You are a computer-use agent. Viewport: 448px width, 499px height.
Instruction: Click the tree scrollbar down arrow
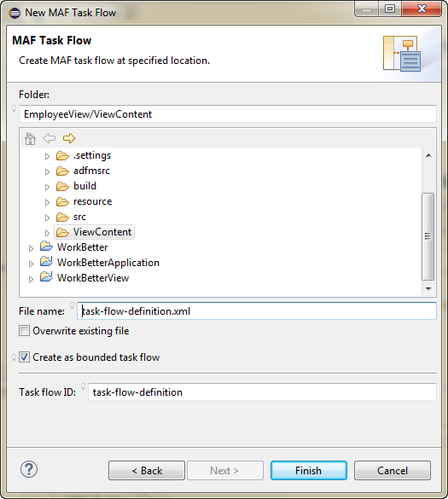click(428, 288)
